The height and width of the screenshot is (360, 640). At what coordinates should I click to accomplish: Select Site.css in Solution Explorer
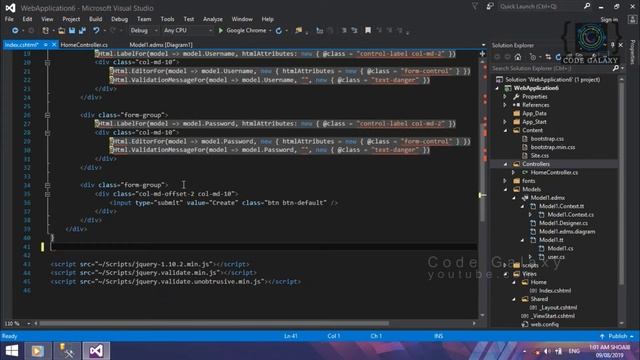540,156
